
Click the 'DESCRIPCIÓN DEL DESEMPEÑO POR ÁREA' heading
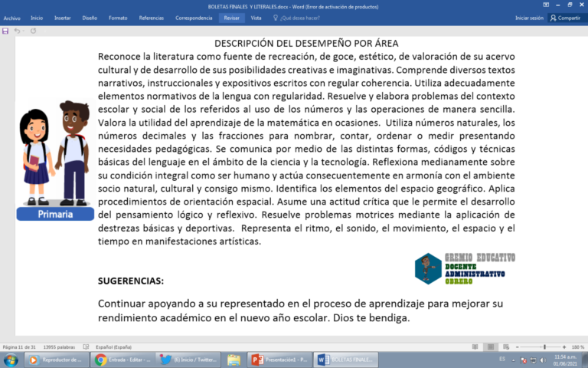(306, 43)
